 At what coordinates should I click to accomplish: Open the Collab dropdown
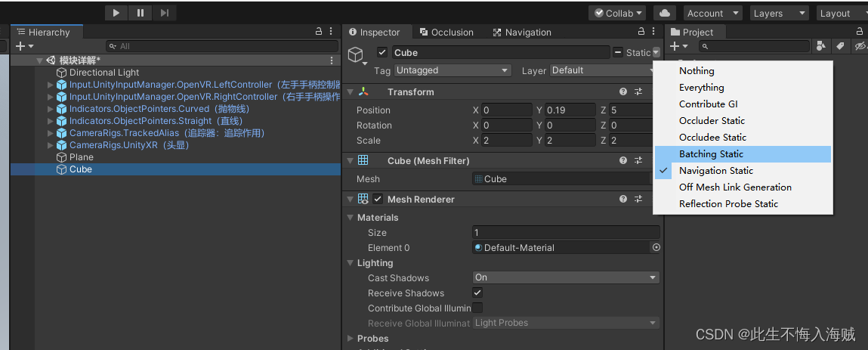tap(617, 13)
